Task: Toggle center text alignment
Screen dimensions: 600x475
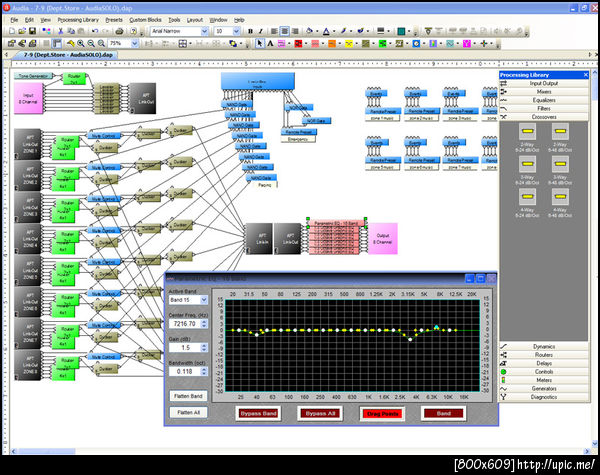Action: (284, 31)
